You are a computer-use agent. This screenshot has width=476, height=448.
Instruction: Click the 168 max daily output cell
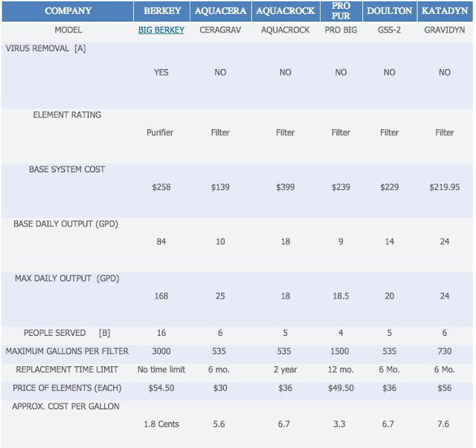pos(161,296)
